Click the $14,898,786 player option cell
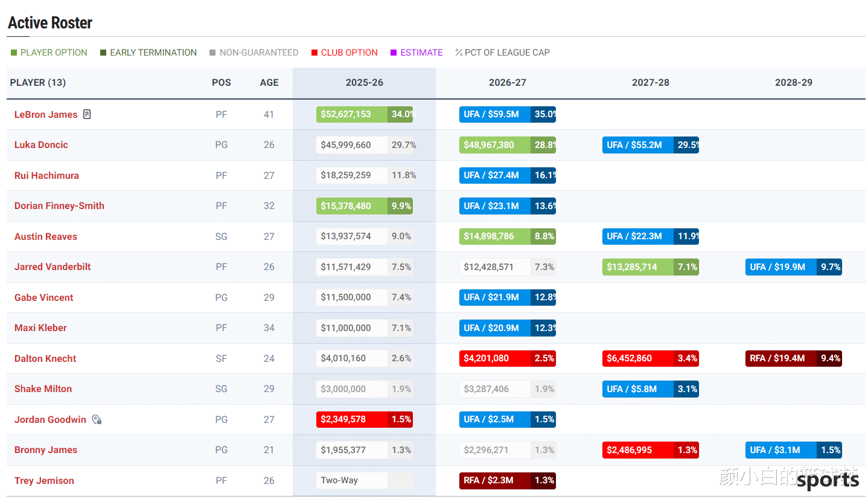The height and width of the screenshot is (499, 868). (x=508, y=236)
